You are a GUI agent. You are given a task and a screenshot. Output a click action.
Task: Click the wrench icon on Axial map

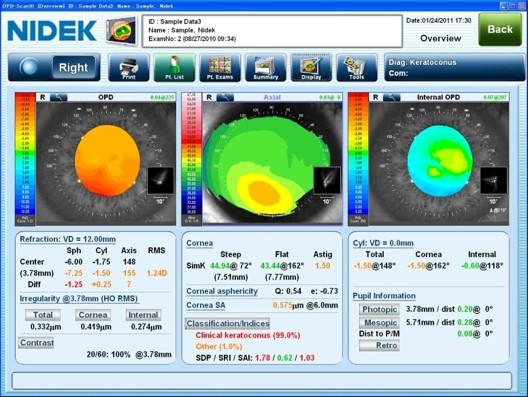(x=225, y=97)
